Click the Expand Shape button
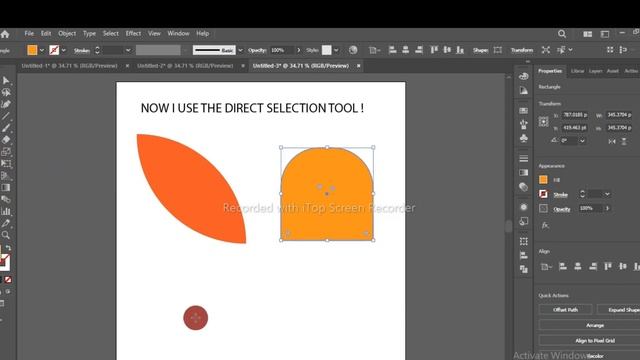The image size is (640, 360). click(x=619, y=310)
